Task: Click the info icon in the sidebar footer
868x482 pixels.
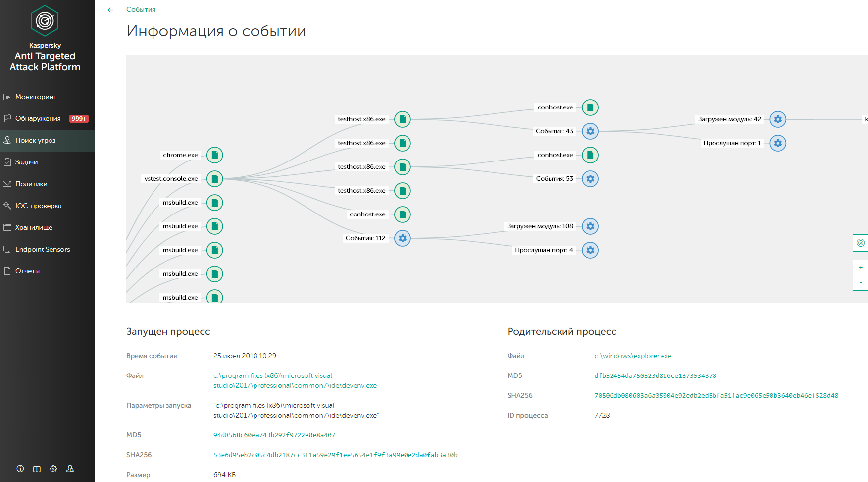Action: (20, 469)
